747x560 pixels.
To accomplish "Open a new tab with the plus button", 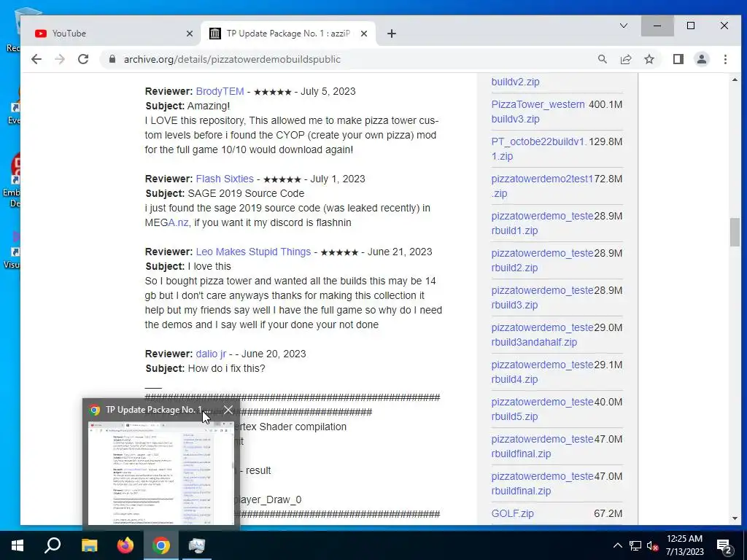I will pos(391,34).
